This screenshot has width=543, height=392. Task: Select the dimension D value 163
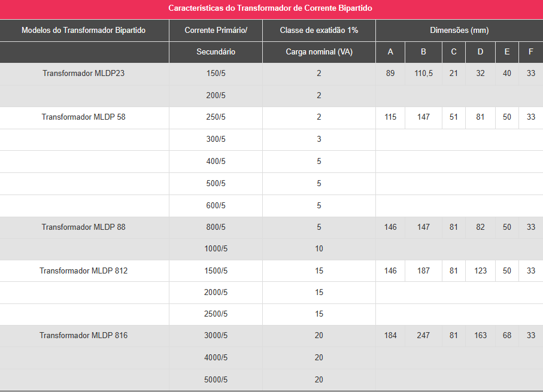tap(480, 336)
